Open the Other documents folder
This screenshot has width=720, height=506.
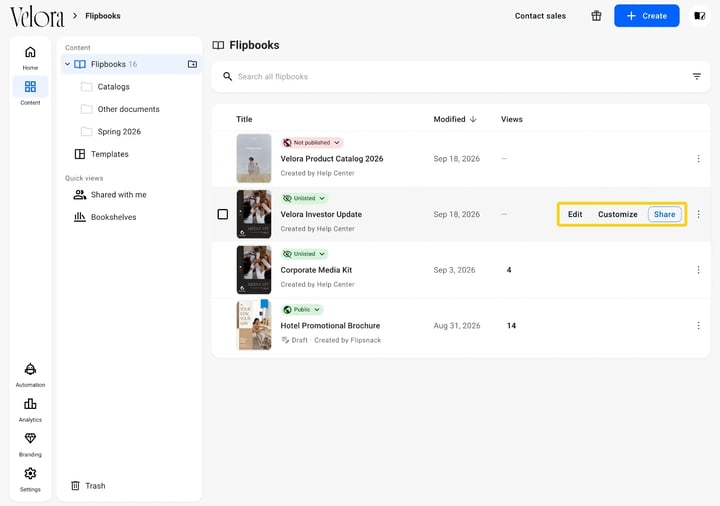pyautogui.click(x=131, y=109)
